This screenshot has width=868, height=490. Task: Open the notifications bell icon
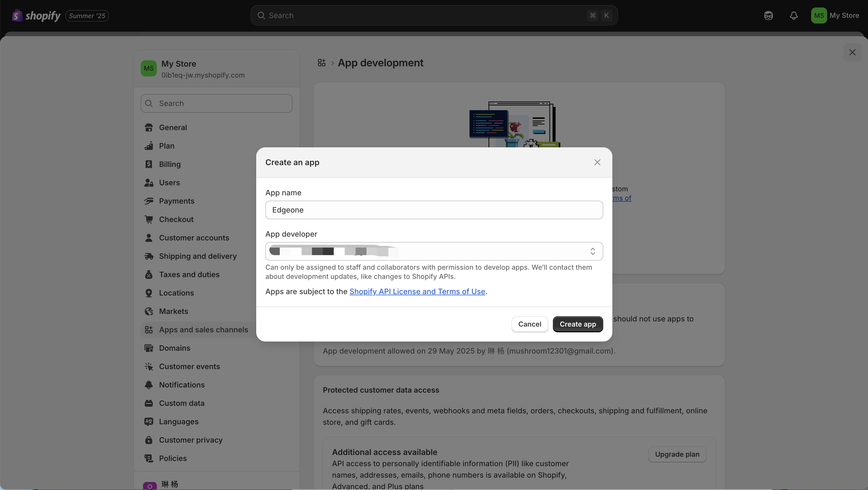(x=794, y=16)
